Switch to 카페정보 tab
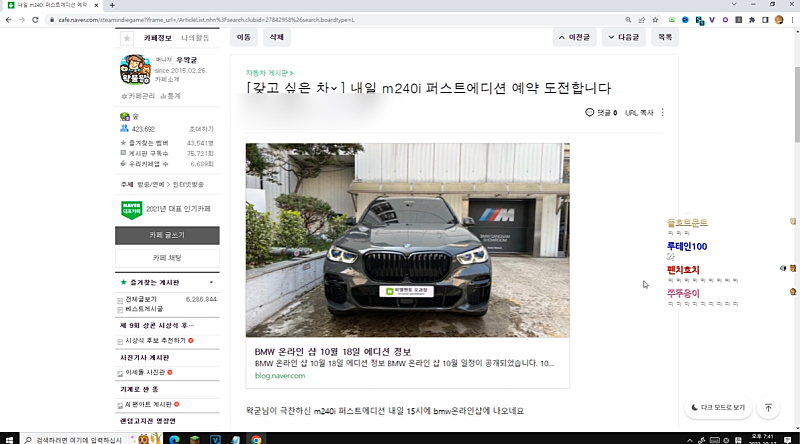This screenshot has width=800, height=444. pos(157,38)
